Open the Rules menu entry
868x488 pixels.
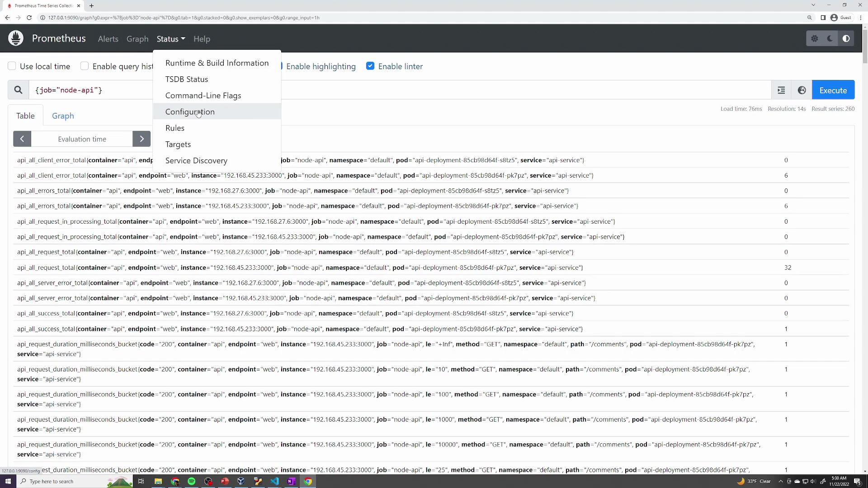[217, 128]
